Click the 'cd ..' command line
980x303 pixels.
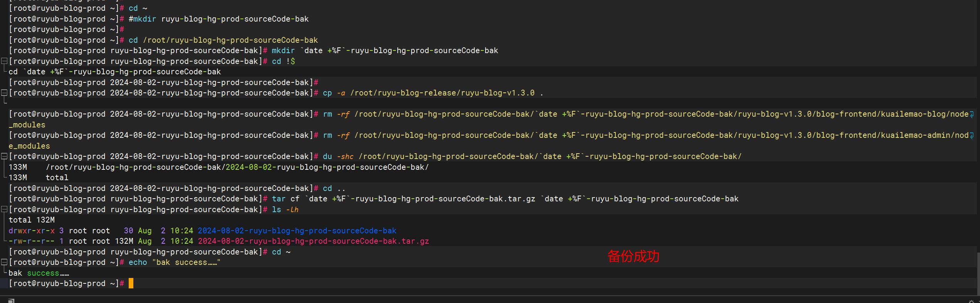[x=177, y=188]
